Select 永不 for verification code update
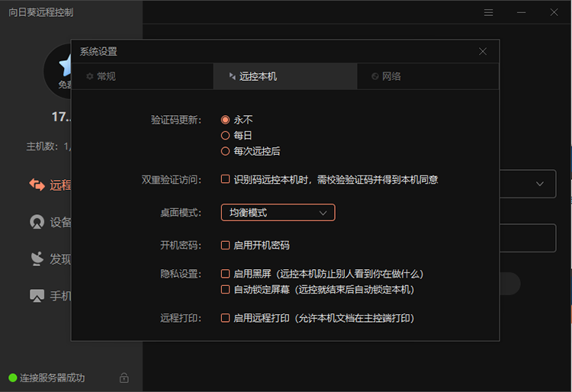The image size is (572, 392). pos(225,120)
